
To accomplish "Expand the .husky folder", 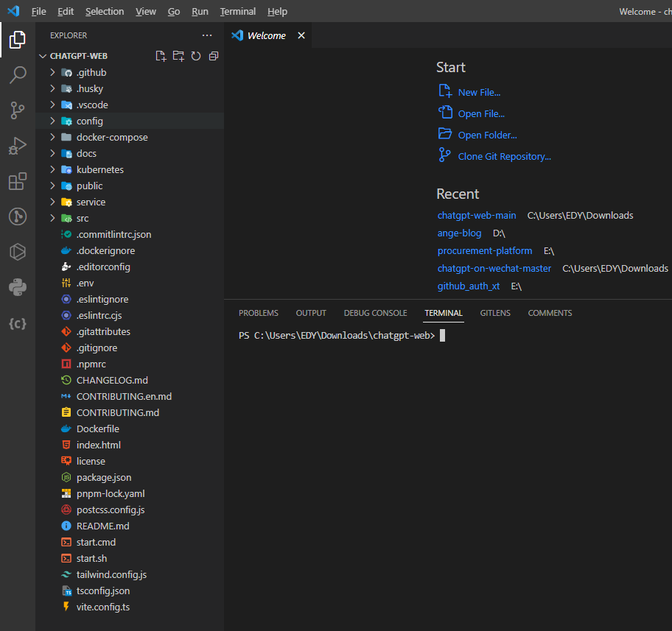I will coord(52,88).
